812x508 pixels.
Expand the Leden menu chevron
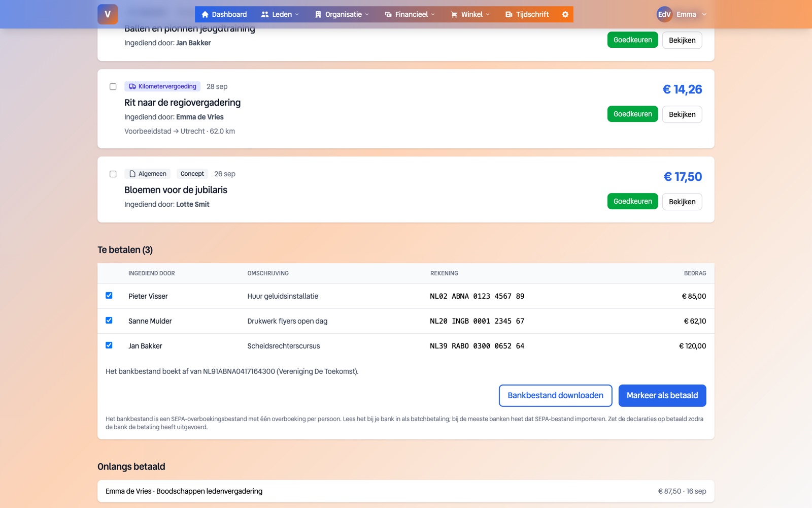[297, 14]
